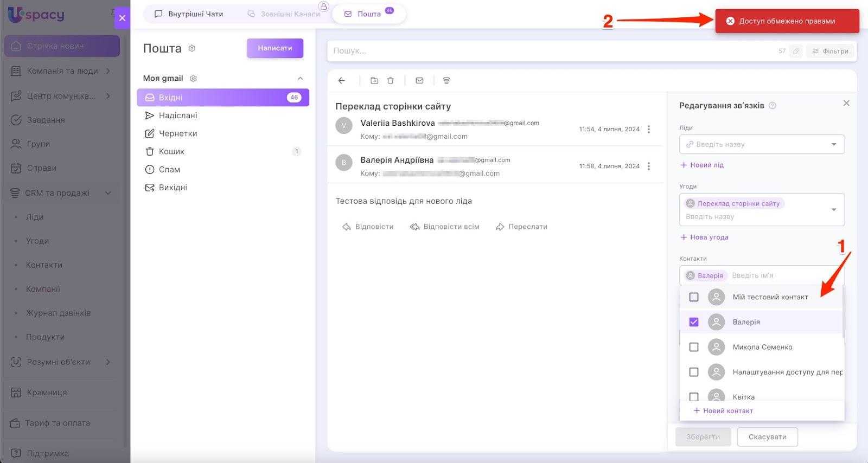This screenshot has width=868, height=463.
Task: Click the Uspacy logo
Action: tap(36, 15)
